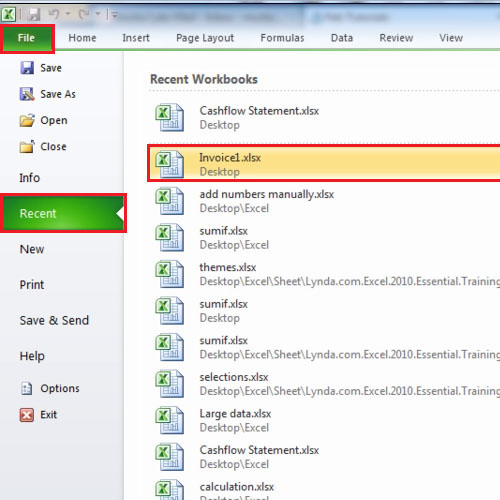Open Customize Quick Access Toolbar dropdown
This screenshot has width=500, height=500.
click(x=115, y=15)
